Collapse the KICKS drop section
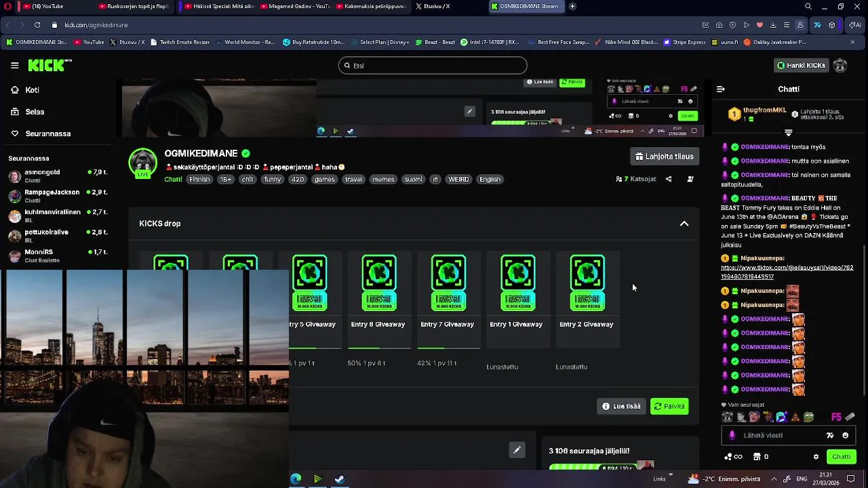Screen dimensions: 868x488 pyautogui.click(x=684, y=224)
